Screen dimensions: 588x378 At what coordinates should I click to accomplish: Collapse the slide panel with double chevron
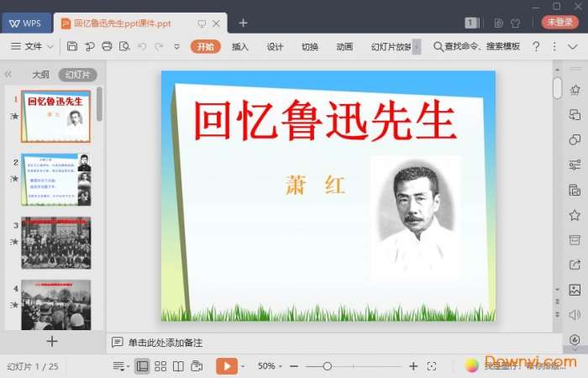pyautogui.click(x=8, y=74)
